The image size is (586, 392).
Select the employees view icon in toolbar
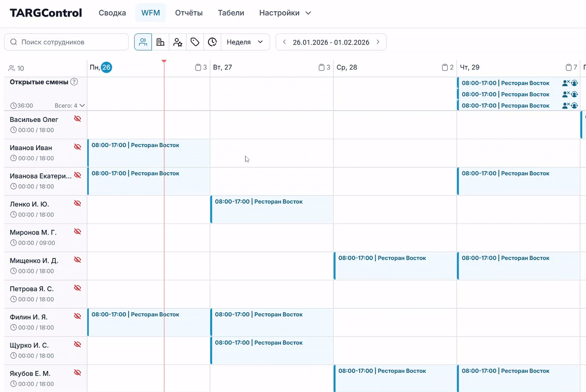143,42
